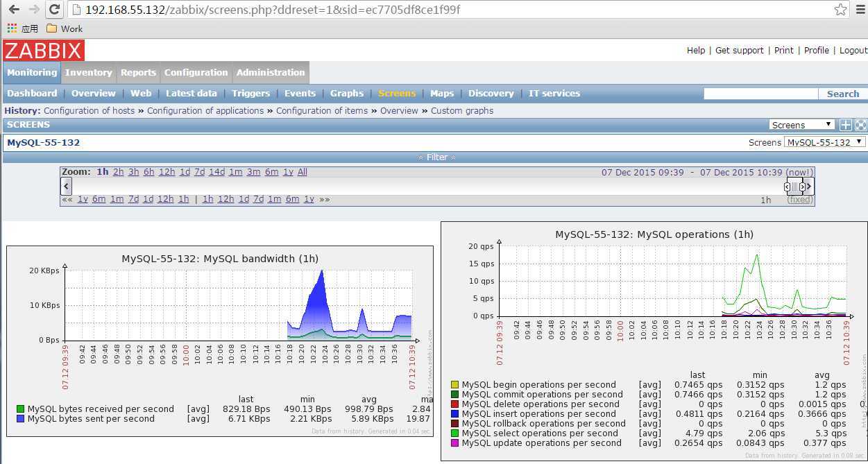The image size is (868, 464).
Task: Click the MySQL operations graph
Action: pyautogui.click(x=654, y=340)
